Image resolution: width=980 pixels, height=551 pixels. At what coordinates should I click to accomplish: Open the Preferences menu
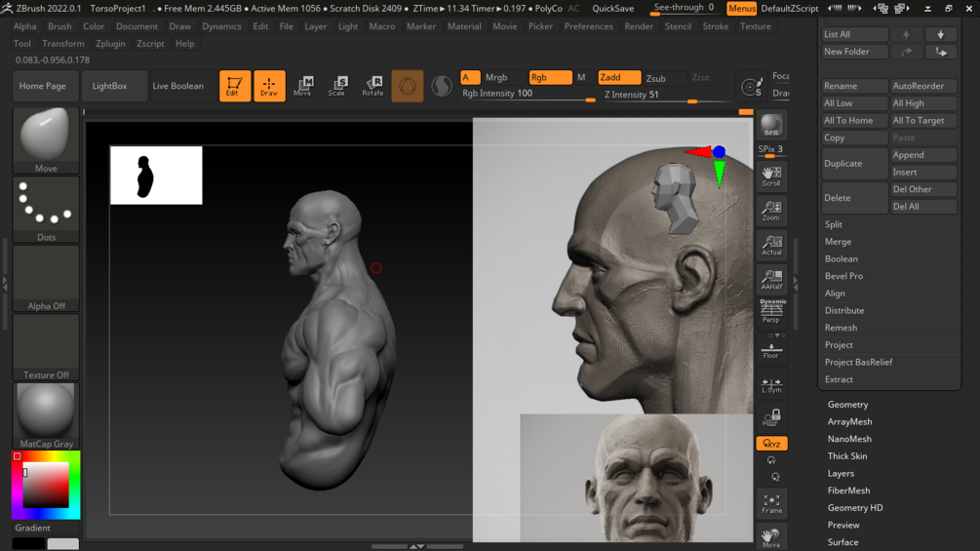coord(588,26)
